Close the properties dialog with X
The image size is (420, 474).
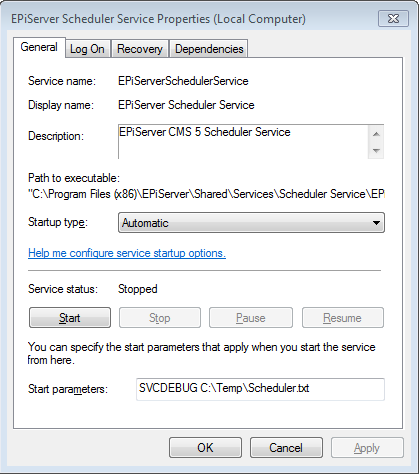tap(393, 19)
